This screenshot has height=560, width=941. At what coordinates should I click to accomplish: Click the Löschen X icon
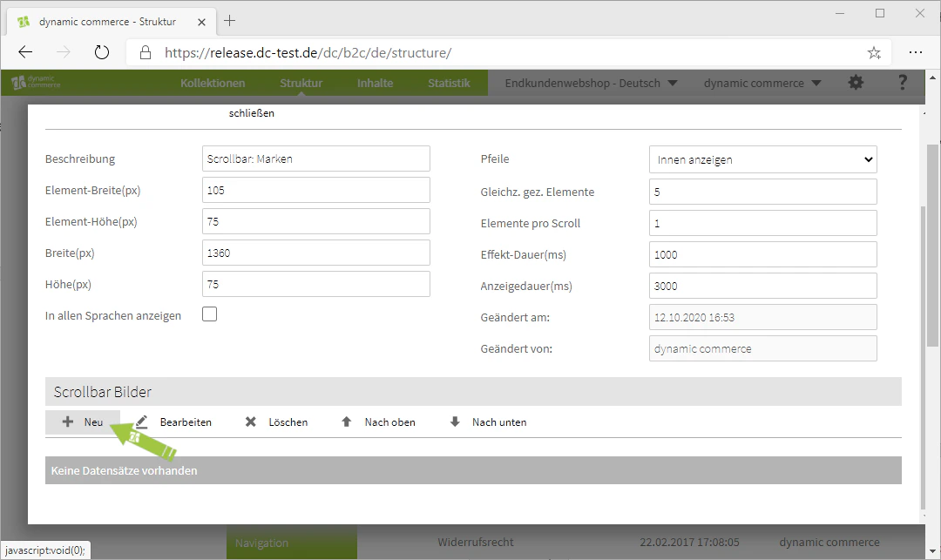(251, 422)
